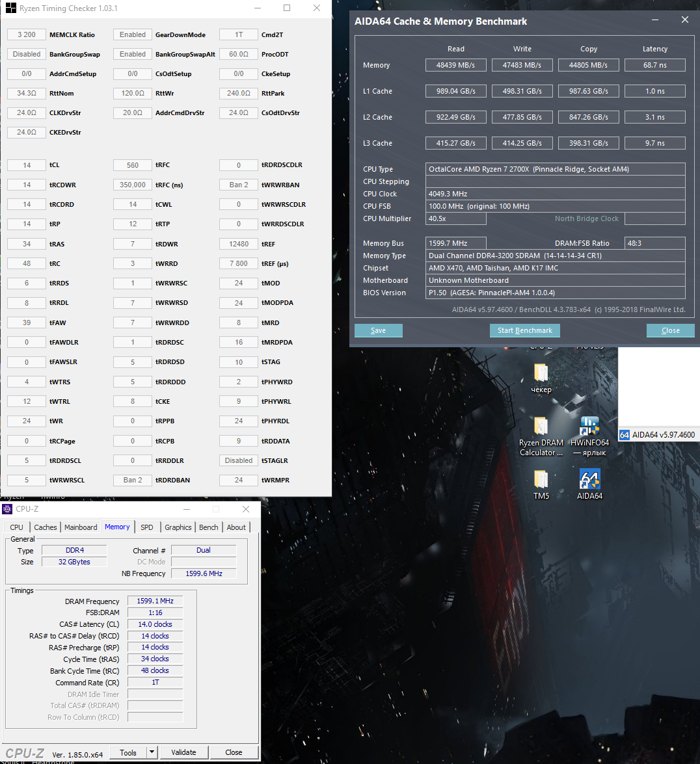Click the tRFC (ns) value 350,000
This screenshot has height=764, width=700.
[133, 185]
